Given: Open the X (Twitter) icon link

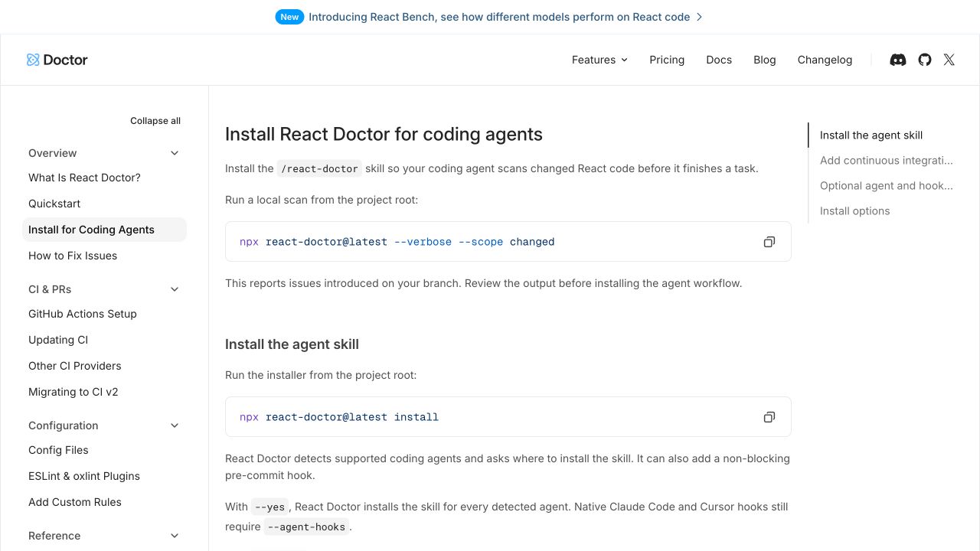Looking at the screenshot, I should click(x=949, y=60).
